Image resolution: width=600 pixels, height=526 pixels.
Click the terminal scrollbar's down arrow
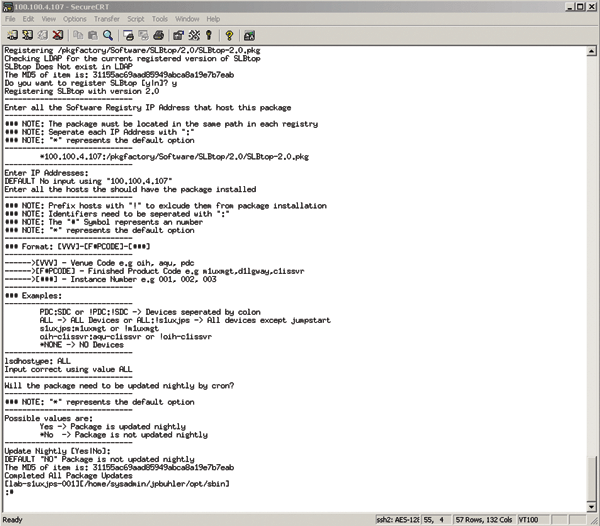click(593, 505)
